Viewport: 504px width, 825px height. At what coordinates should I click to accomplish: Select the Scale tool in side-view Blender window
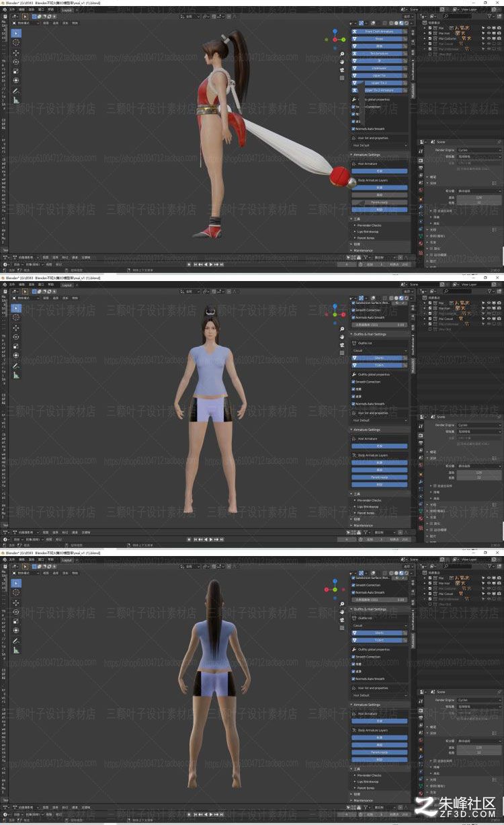(16, 71)
